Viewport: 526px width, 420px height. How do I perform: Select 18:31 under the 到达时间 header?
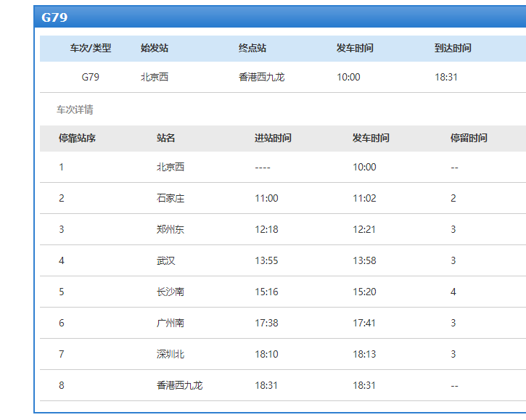446,77
